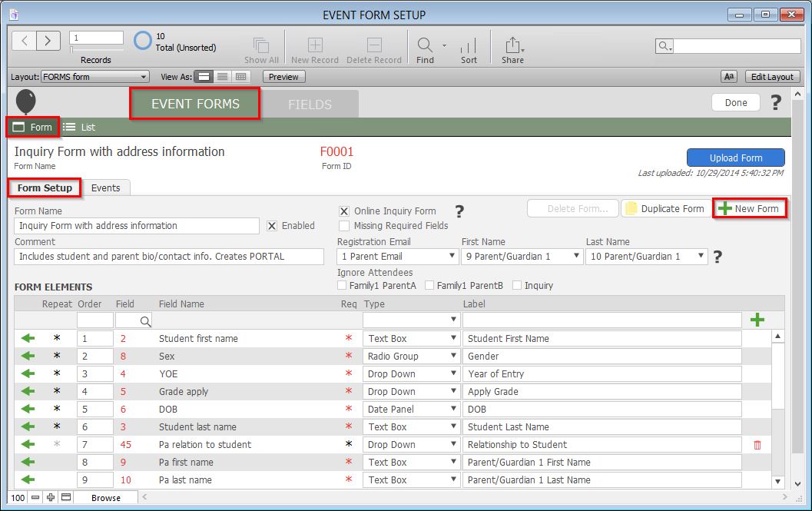Click the Find magnifier icon in toolbar

(424, 45)
